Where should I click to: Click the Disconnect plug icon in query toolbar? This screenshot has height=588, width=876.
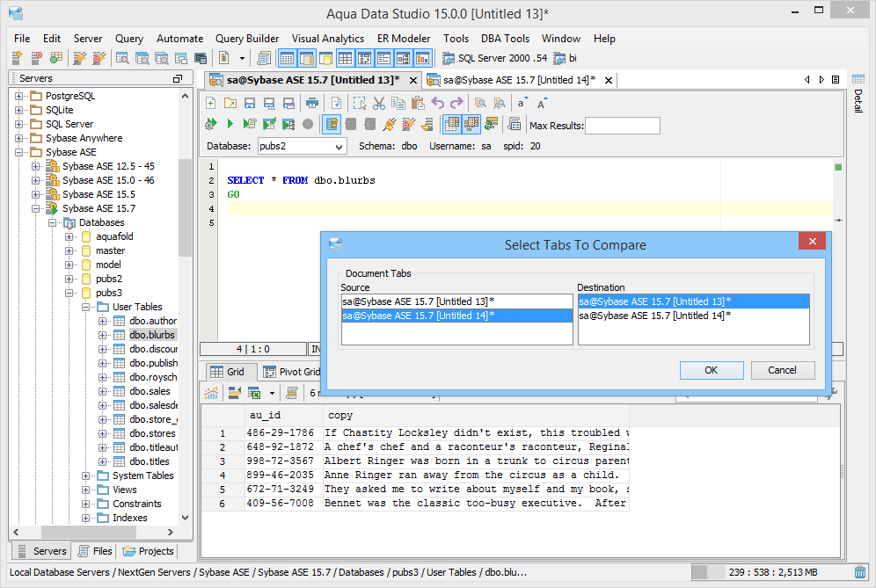click(409, 124)
